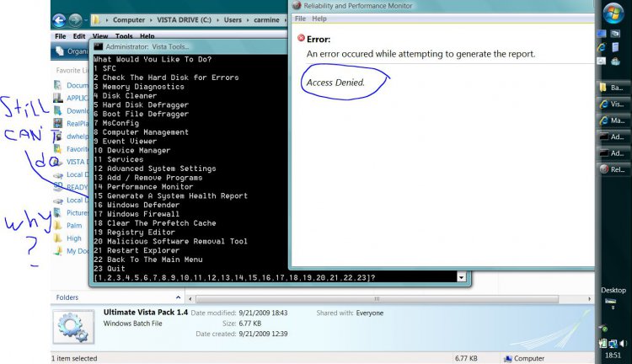Click the Documents folder icon in Favorite Links
The width and height of the screenshot is (632, 364).
tap(58, 85)
